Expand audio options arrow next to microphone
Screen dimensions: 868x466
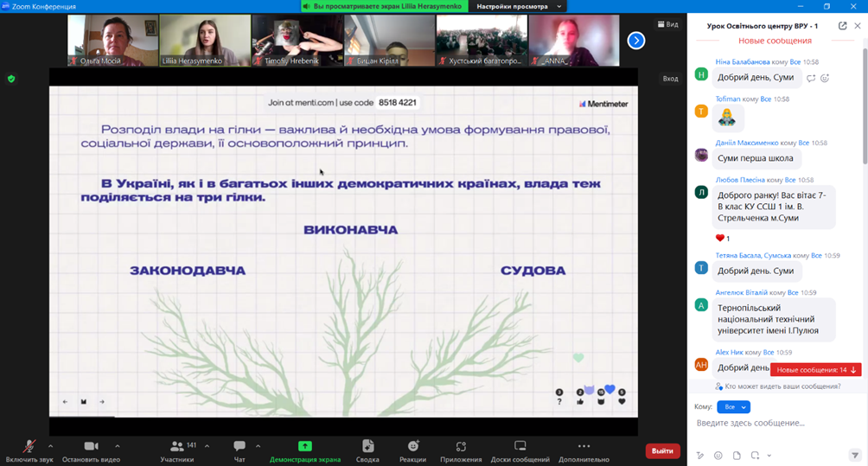point(50,446)
